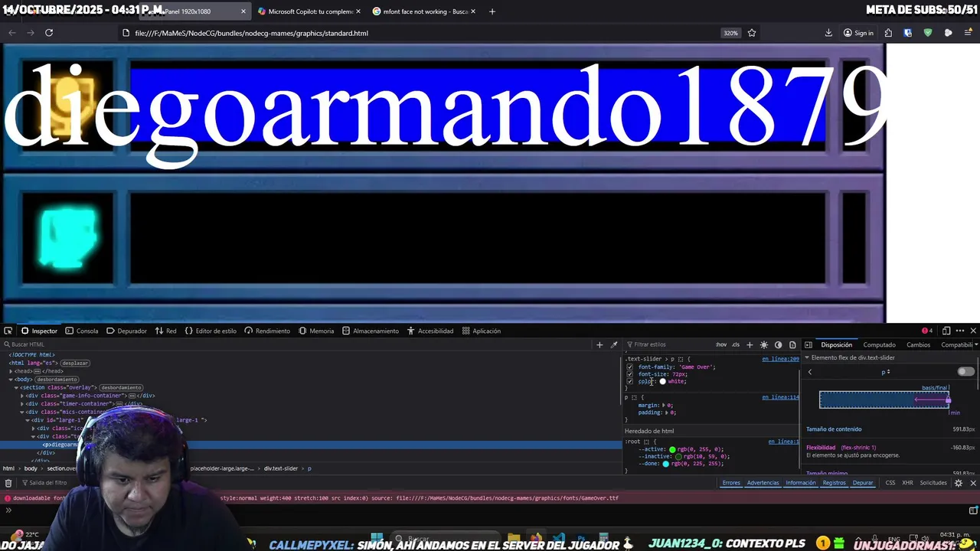Collapse the Elemento flex de div.text-slider section
This screenshot has width=980, height=551.
point(807,358)
